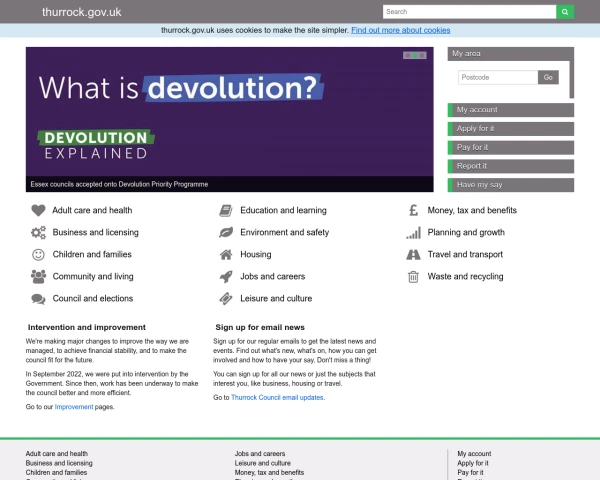This screenshot has height=480, width=600.
Task: Open the Travel and transport category
Action: click(x=465, y=255)
